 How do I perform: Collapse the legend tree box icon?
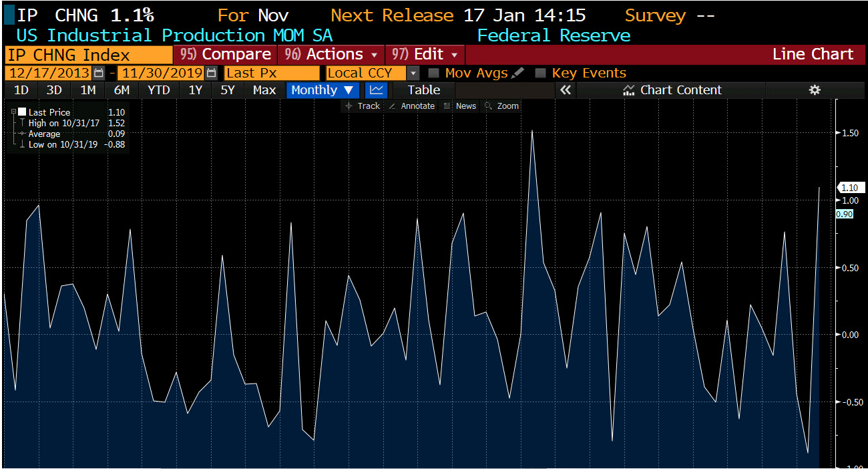(13, 112)
